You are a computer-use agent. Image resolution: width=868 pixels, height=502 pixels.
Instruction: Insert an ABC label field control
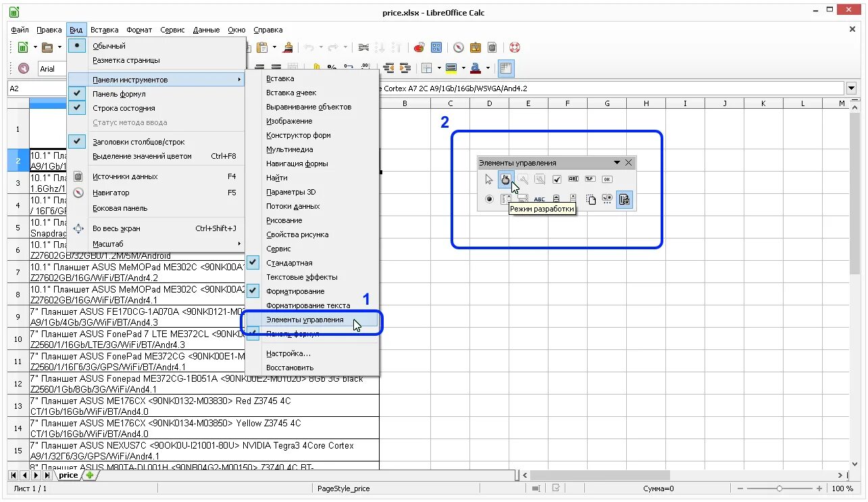tap(540, 199)
